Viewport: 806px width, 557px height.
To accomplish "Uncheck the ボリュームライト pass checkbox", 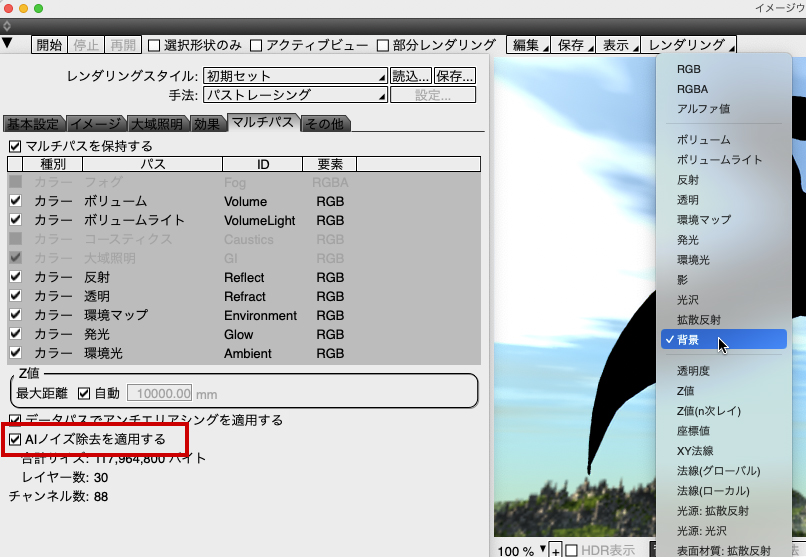I will click(15, 219).
